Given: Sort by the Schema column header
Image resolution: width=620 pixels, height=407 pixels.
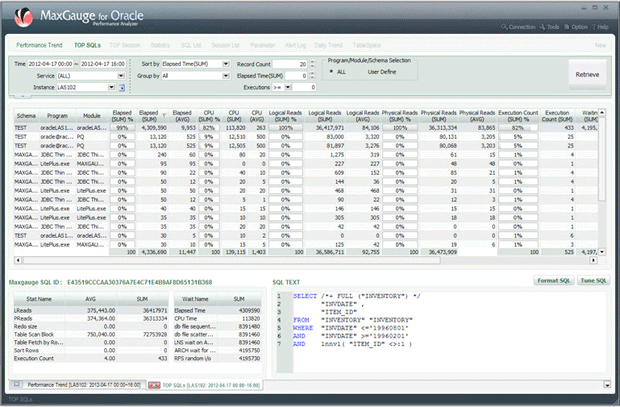Looking at the screenshot, I should pyautogui.click(x=26, y=116).
